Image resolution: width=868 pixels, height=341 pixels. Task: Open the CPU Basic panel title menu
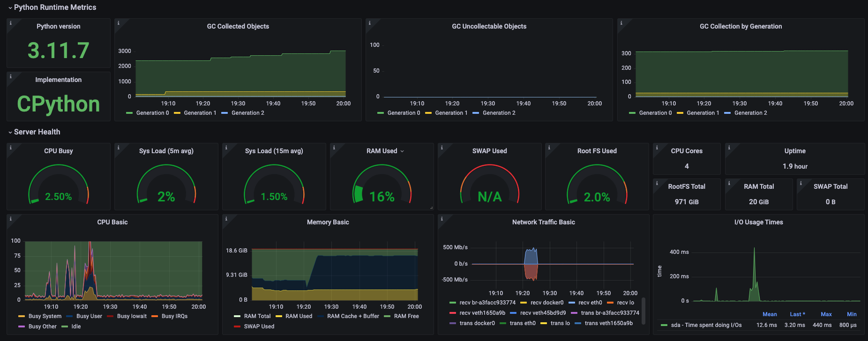pyautogui.click(x=112, y=222)
